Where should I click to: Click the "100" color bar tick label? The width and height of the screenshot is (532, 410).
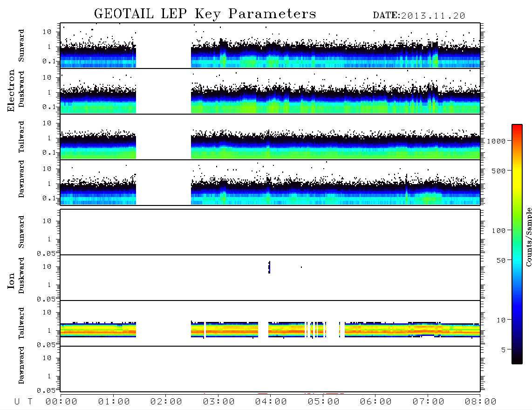click(x=499, y=231)
